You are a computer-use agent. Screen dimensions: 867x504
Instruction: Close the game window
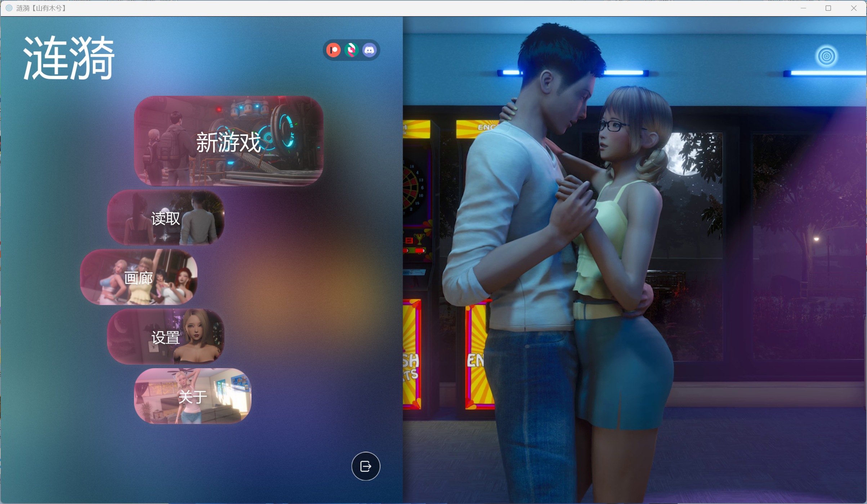[x=854, y=8]
